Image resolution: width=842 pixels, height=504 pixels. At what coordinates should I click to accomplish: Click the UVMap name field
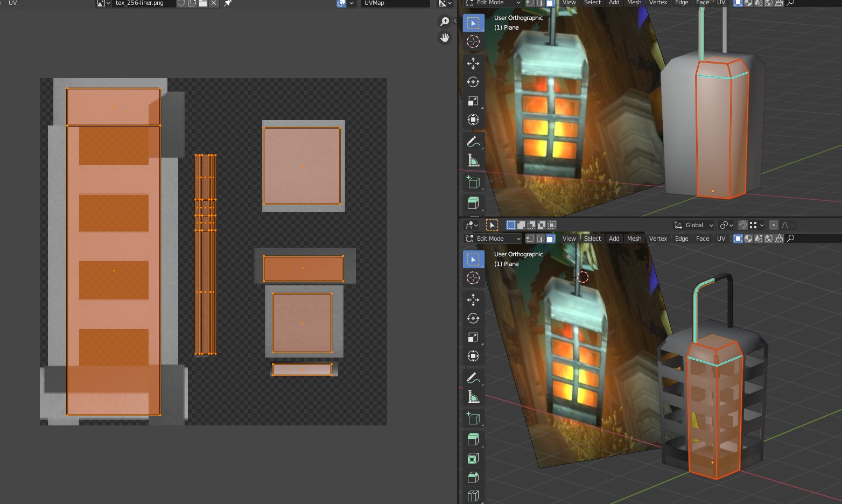395,3
